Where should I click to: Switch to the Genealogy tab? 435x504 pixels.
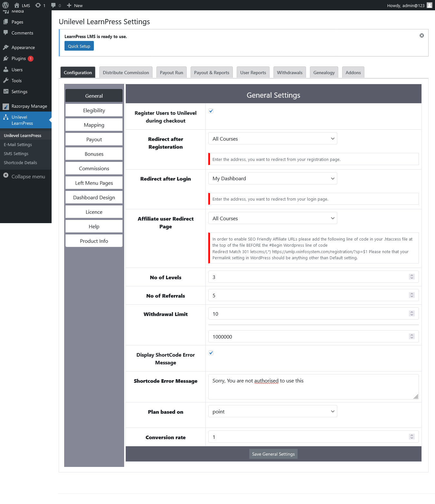click(x=324, y=72)
